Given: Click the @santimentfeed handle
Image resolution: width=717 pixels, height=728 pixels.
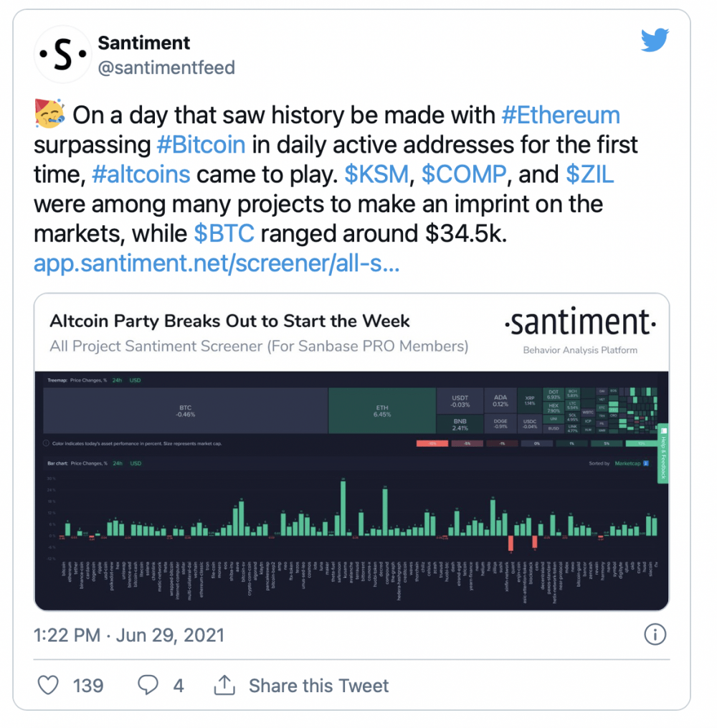Looking at the screenshot, I should 166,68.
